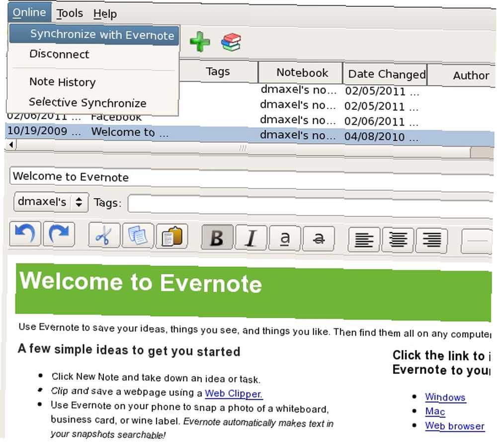This screenshot has height=448, width=497.
Task: Click the stacked books icon in toolbar
Action: click(231, 42)
